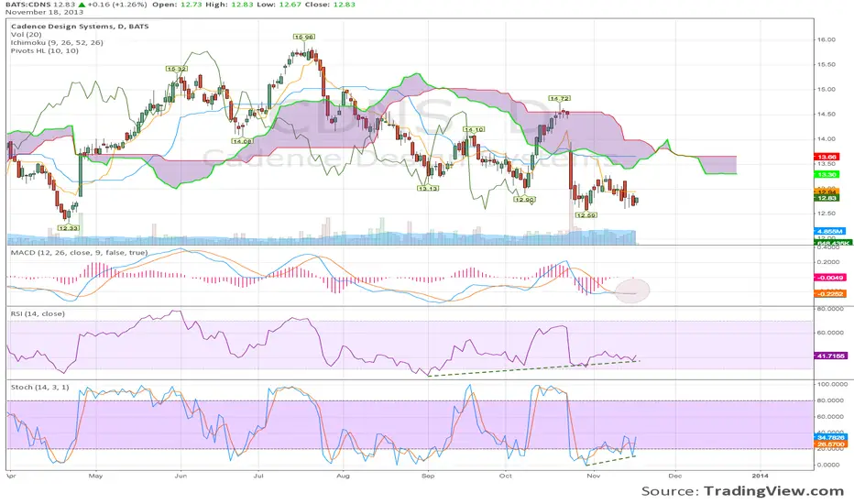The image size is (854, 504).
Task: Click the 15.00 price axis label
Action: coord(827,90)
